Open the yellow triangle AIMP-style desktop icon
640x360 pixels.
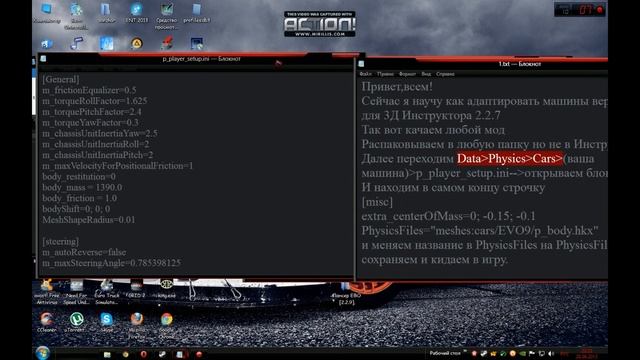pyautogui.click(x=137, y=43)
